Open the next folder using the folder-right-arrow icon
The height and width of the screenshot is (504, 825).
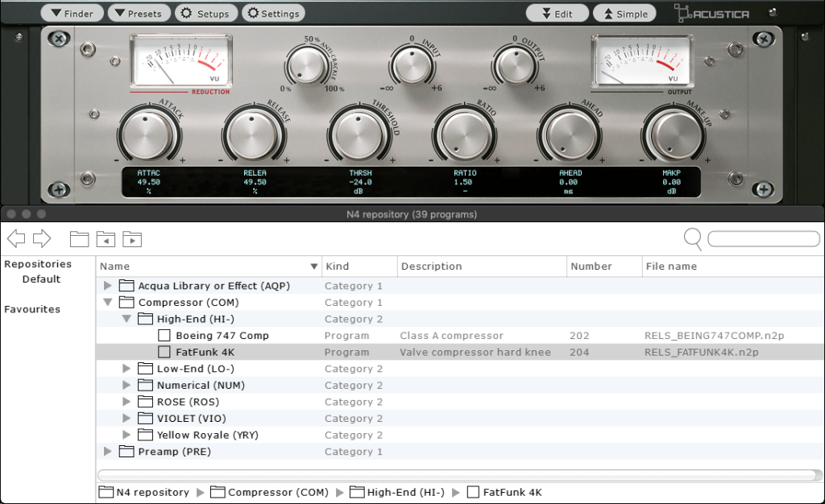132,238
